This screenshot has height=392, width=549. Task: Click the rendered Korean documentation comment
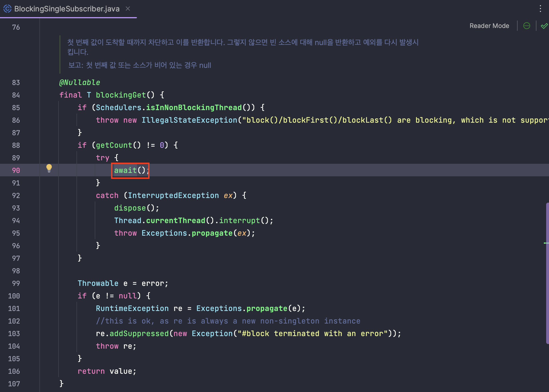pyautogui.click(x=243, y=43)
